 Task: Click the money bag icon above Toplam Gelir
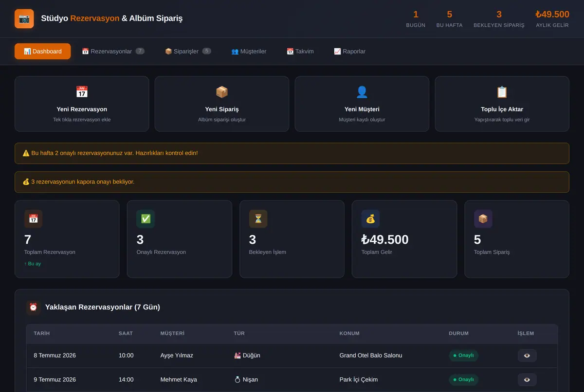point(370,219)
